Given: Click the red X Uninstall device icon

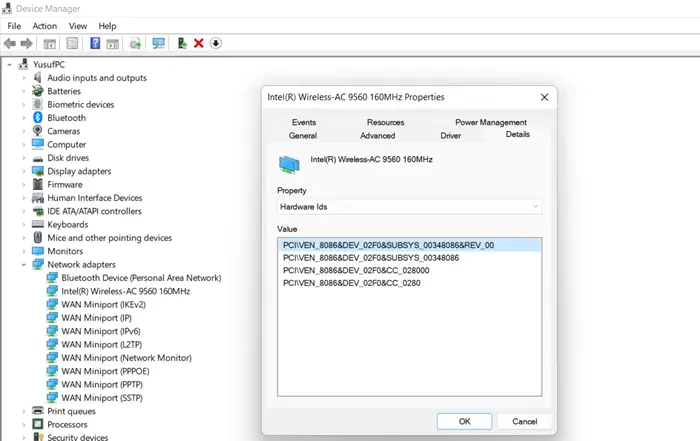Looking at the screenshot, I should 199,43.
